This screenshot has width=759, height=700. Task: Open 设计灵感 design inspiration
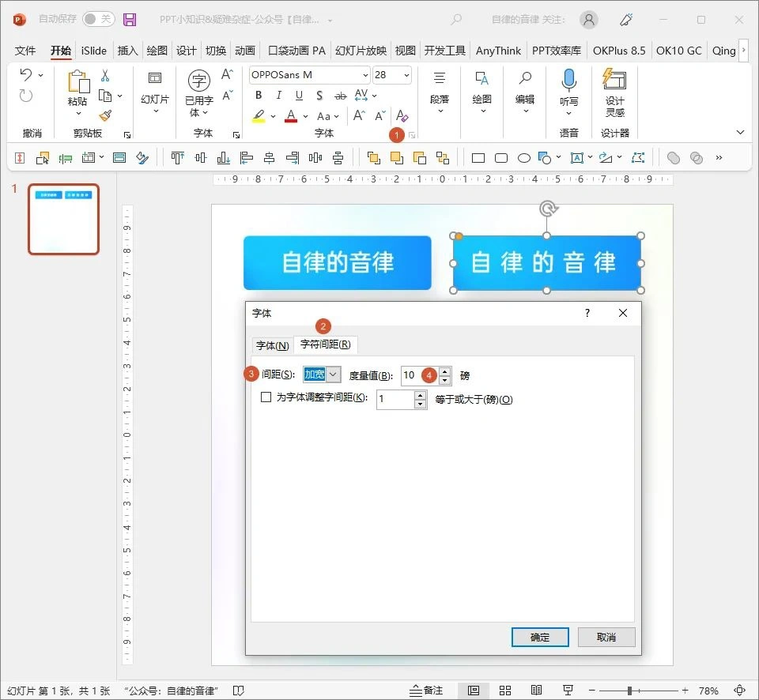tap(614, 95)
